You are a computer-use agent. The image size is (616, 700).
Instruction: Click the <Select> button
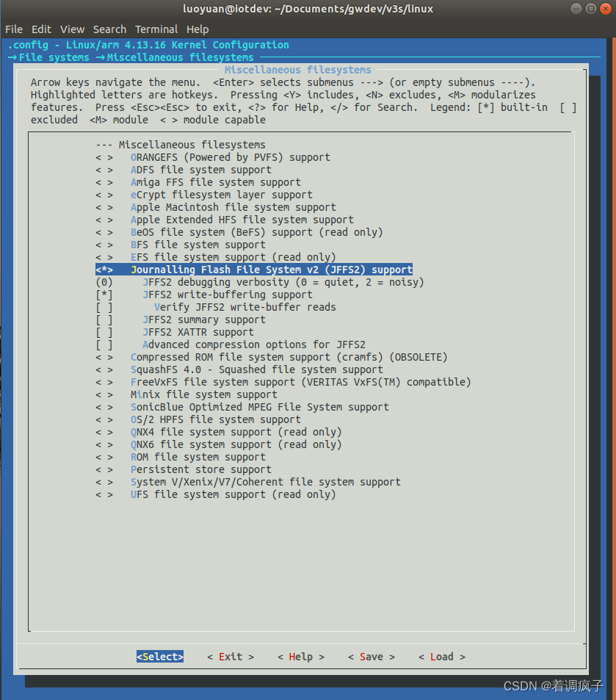[x=159, y=656]
